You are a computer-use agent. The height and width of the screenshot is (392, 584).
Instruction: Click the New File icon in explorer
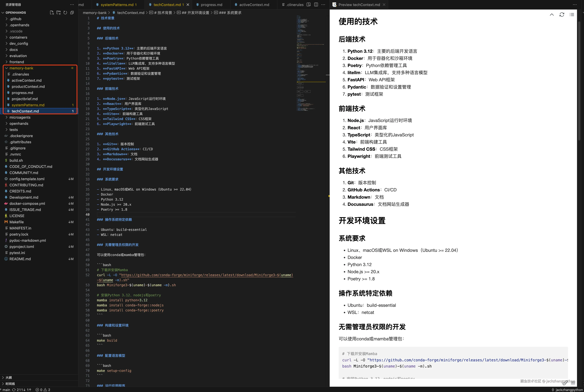click(x=52, y=12)
